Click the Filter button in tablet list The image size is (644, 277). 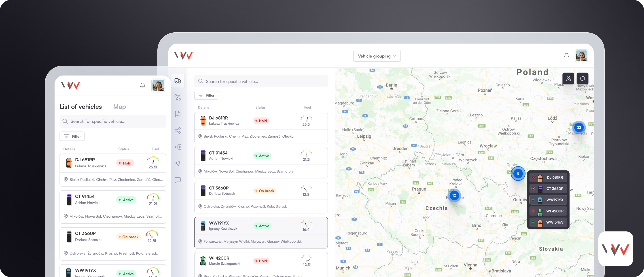(x=206, y=95)
